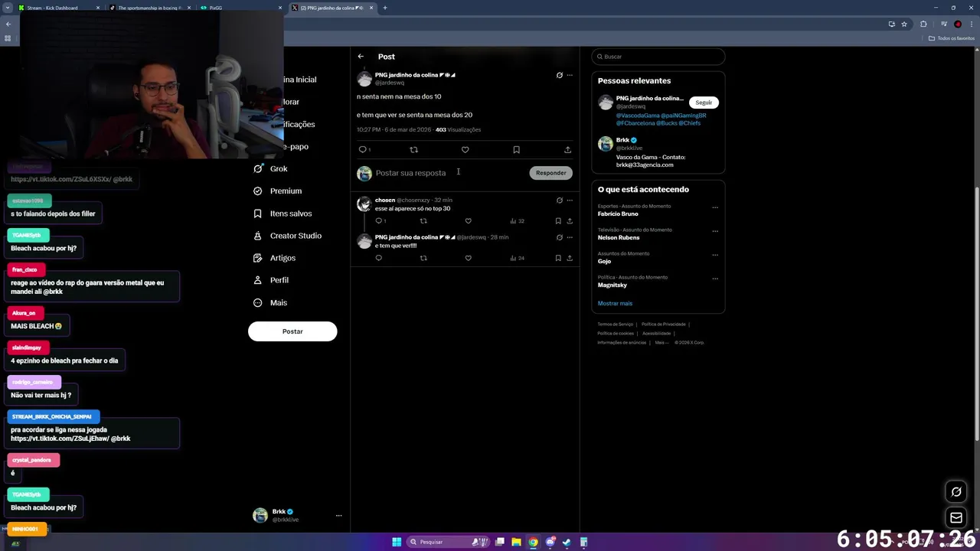Click Mostrar mais under trending topics
Viewport: 980px width, 551px height.
[x=615, y=304]
